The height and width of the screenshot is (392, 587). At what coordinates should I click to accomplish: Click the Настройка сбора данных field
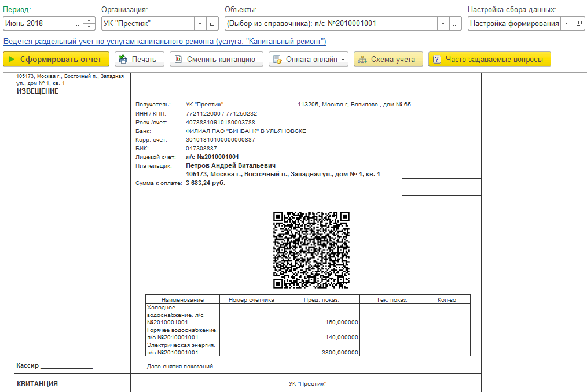[515, 24]
